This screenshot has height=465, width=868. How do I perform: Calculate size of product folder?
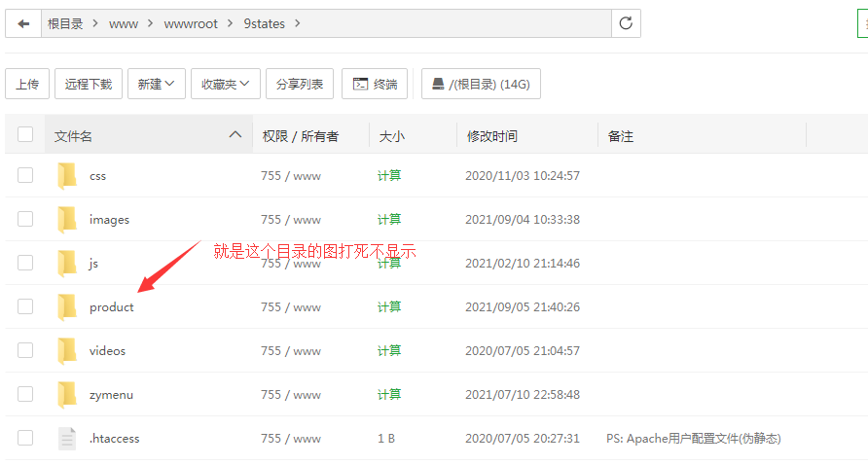coord(389,306)
